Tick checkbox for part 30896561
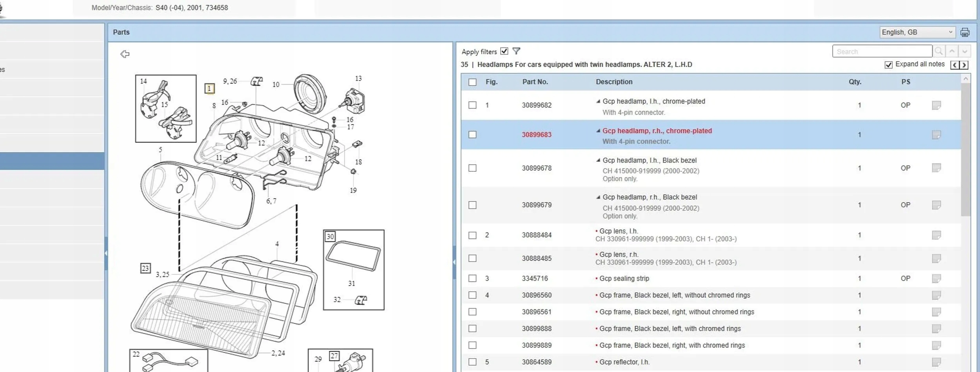 coord(472,312)
